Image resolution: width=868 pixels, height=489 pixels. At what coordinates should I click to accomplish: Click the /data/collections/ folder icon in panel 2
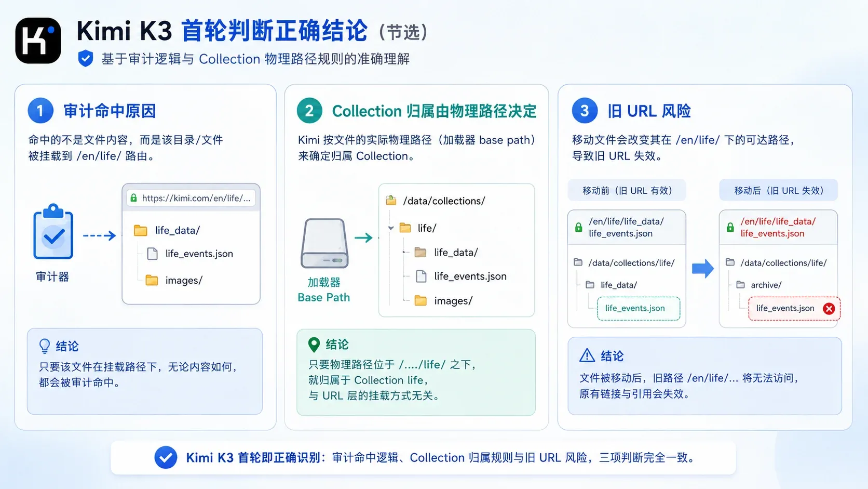coord(391,201)
